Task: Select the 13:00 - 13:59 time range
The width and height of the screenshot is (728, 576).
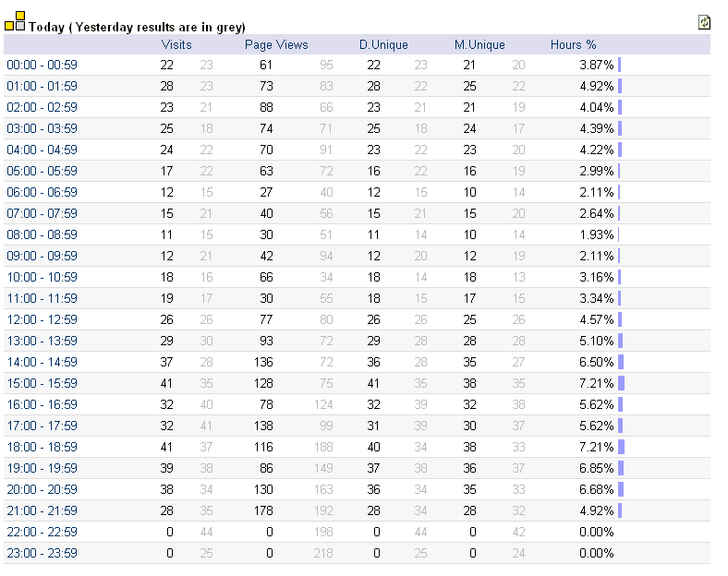Action: point(42,341)
